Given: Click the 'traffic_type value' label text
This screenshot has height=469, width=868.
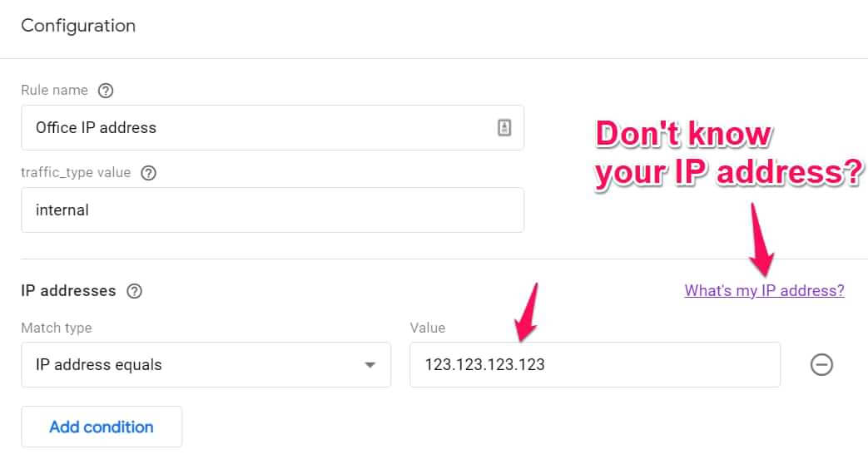Looking at the screenshot, I should pos(76,173).
